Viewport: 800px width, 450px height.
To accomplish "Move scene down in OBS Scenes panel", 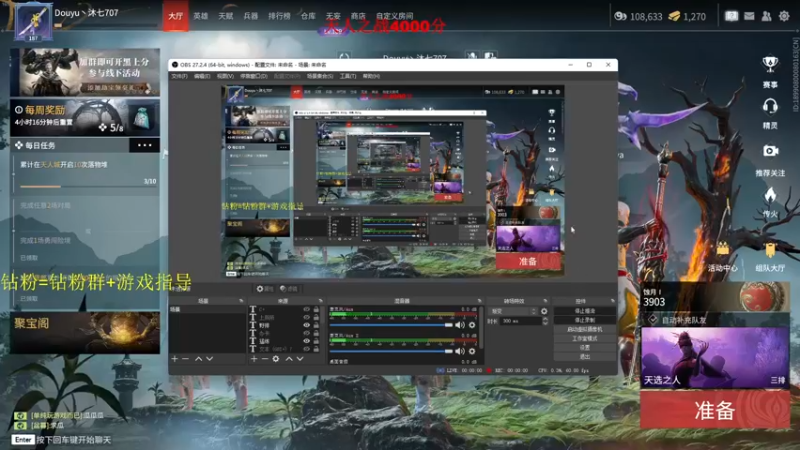I will click(209, 359).
